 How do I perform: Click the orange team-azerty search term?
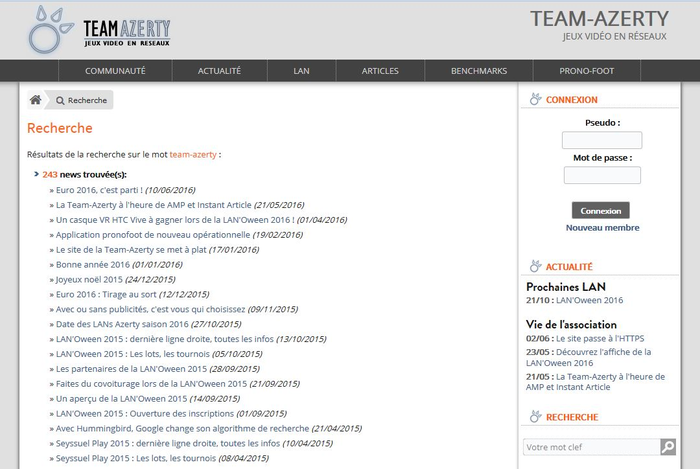pyautogui.click(x=193, y=155)
